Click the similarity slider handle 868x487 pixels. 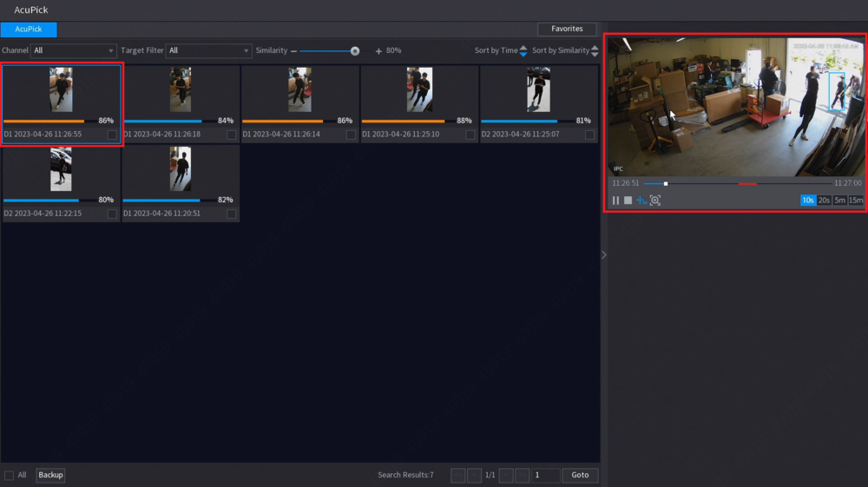click(x=355, y=51)
